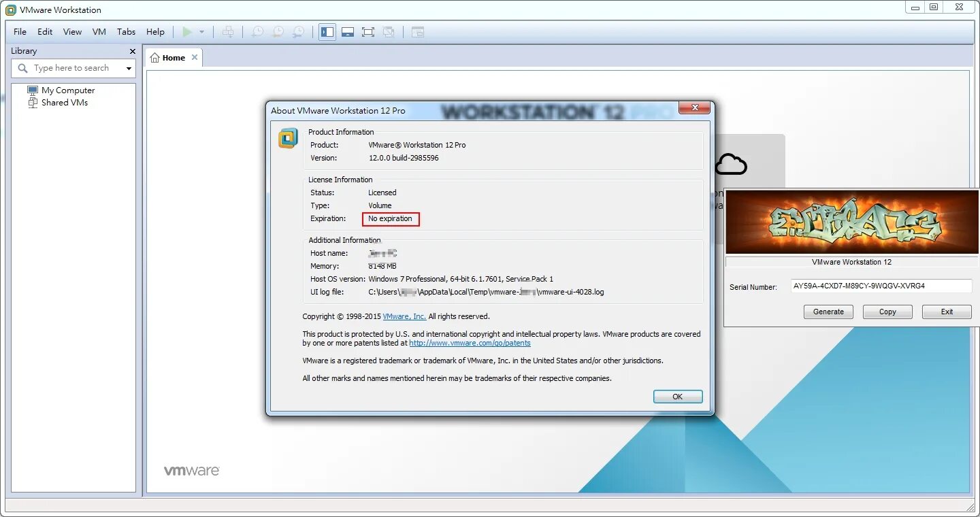Image resolution: width=980 pixels, height=517 pixels.
Task: Select My Computer in Library tree
Action: click(68, 90)
